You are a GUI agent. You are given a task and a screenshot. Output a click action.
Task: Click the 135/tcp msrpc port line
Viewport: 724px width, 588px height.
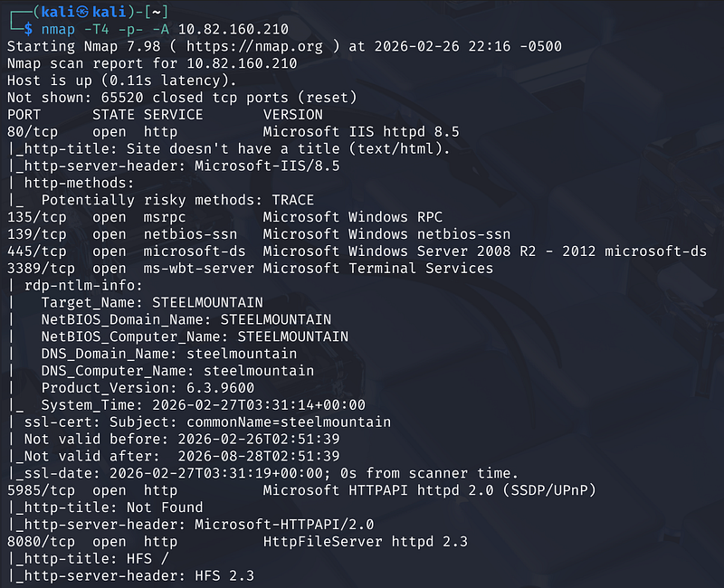tap(224, 217)
